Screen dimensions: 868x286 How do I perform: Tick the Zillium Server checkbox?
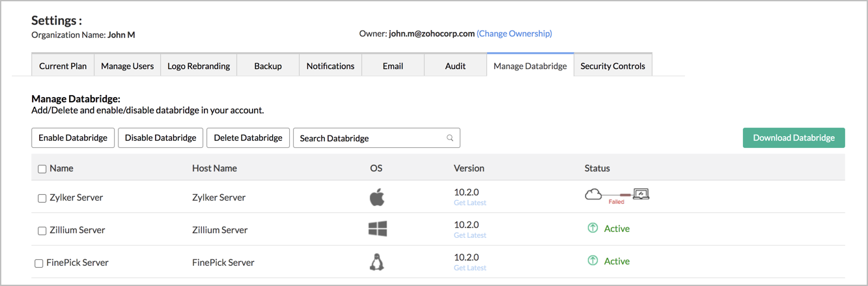42,231
